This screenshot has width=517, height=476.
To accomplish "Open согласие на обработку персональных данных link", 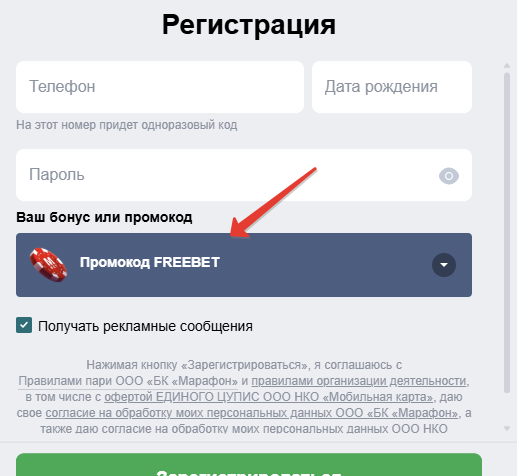I will (252, 413).
